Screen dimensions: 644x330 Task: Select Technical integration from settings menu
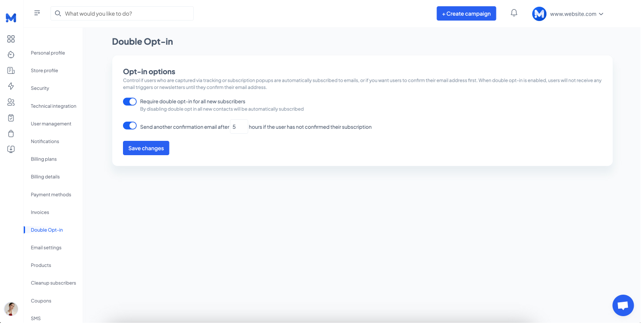point(54,106)
